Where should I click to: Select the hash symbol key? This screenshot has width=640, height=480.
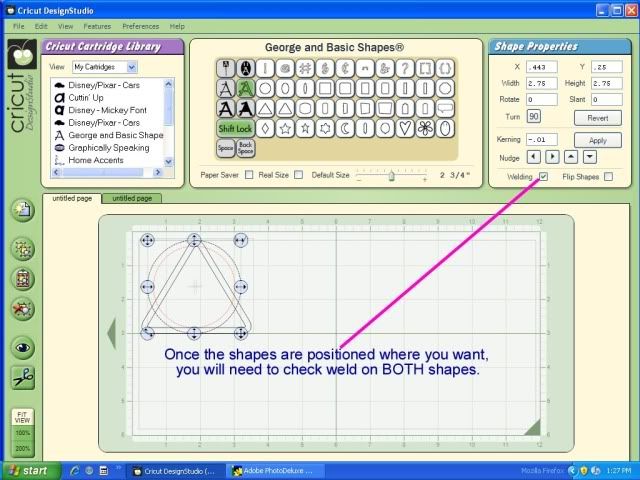click(305, 68)
